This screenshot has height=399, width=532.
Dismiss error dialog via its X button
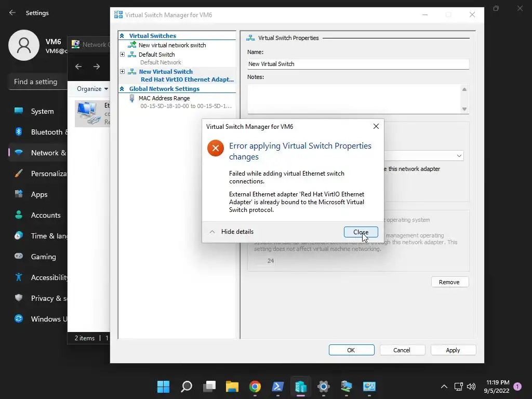[376, 126]
